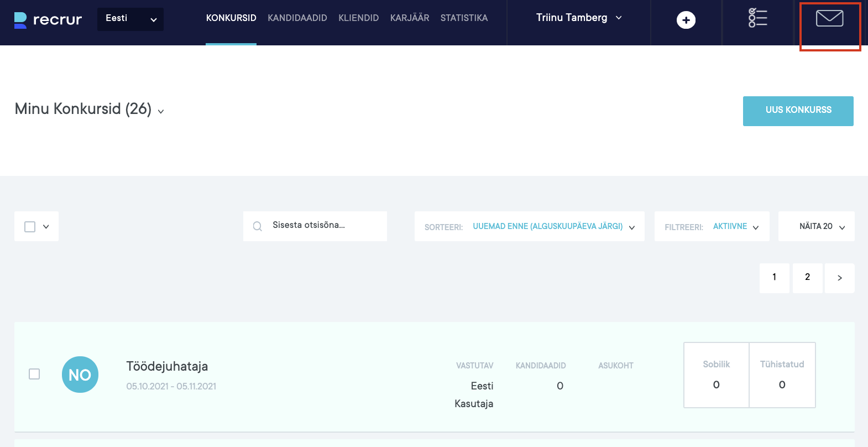Open the Eesti country dropdown
The height and width of the screenshot is (447, 868).
pyautogui.click(x=130, y=19)
